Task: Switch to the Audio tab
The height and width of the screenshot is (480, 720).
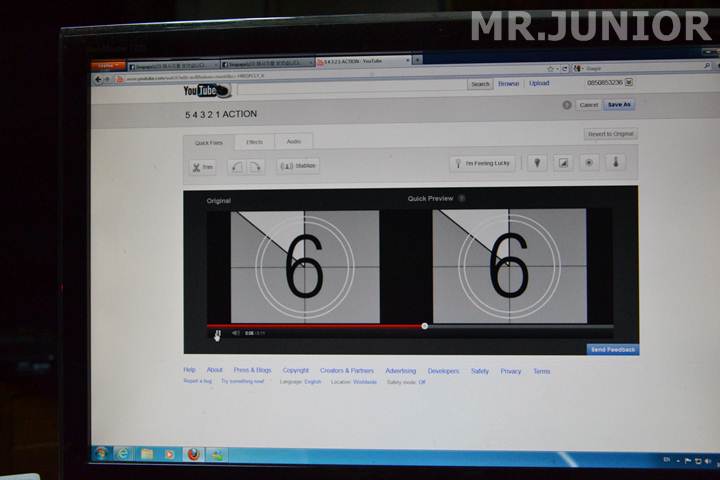Action: [x=294, y=141]
